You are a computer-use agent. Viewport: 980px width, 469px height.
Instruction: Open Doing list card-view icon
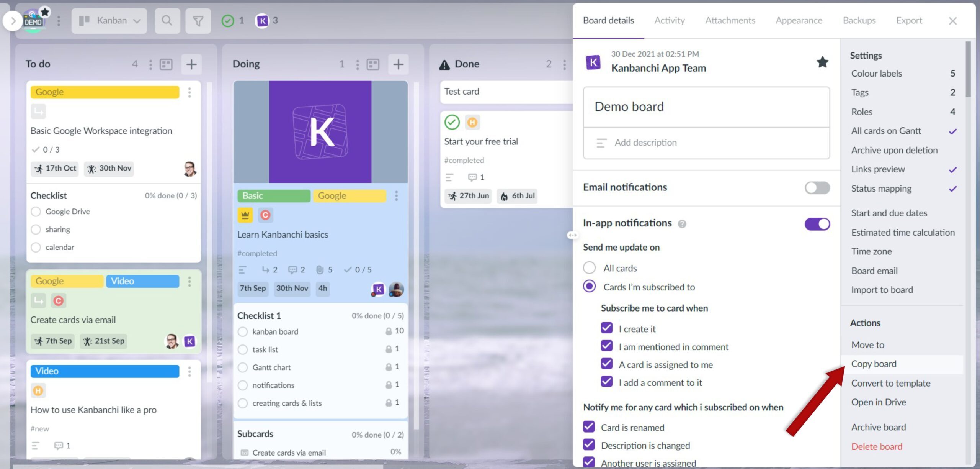pyautogui.click(x=373, y=64)
